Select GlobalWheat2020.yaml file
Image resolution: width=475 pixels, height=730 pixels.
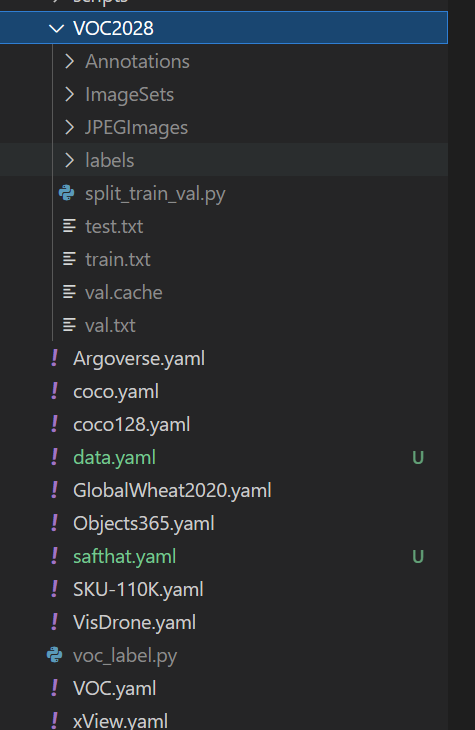click(172, 490)
